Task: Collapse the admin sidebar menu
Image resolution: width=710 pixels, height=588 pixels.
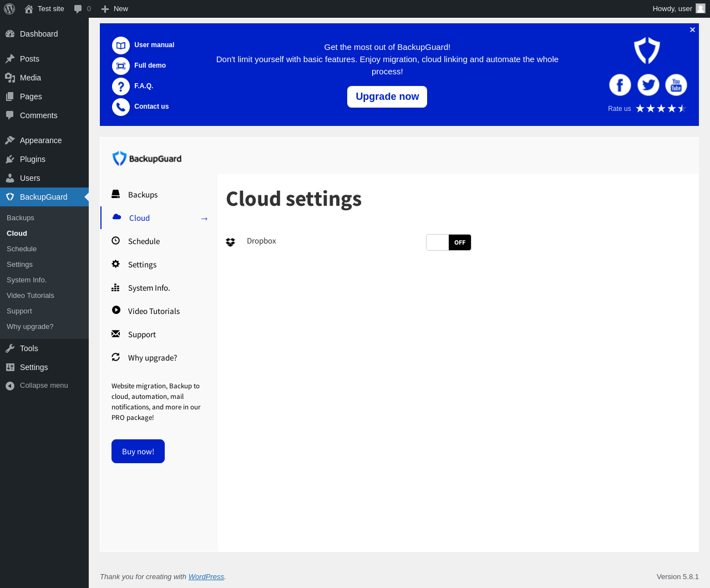Action: pos(44,386)
